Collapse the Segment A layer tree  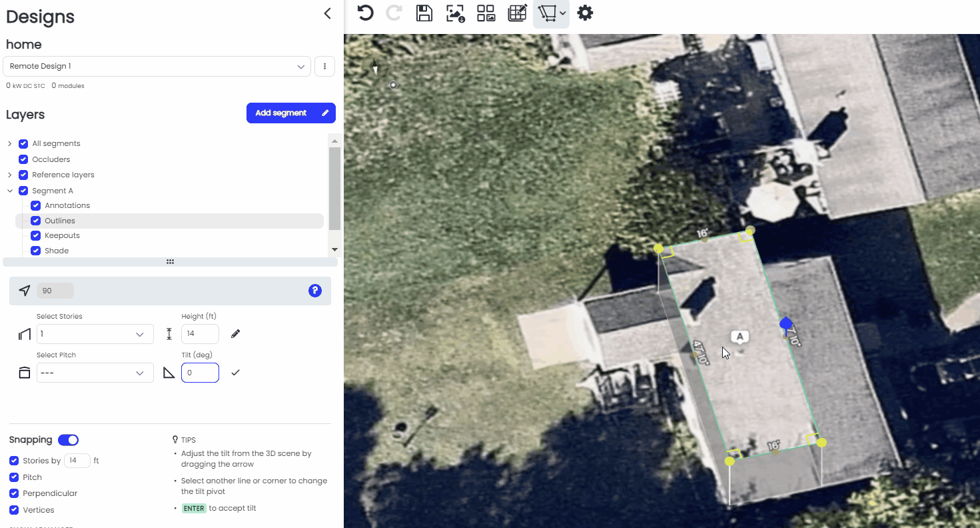click(x=10, y=190)
